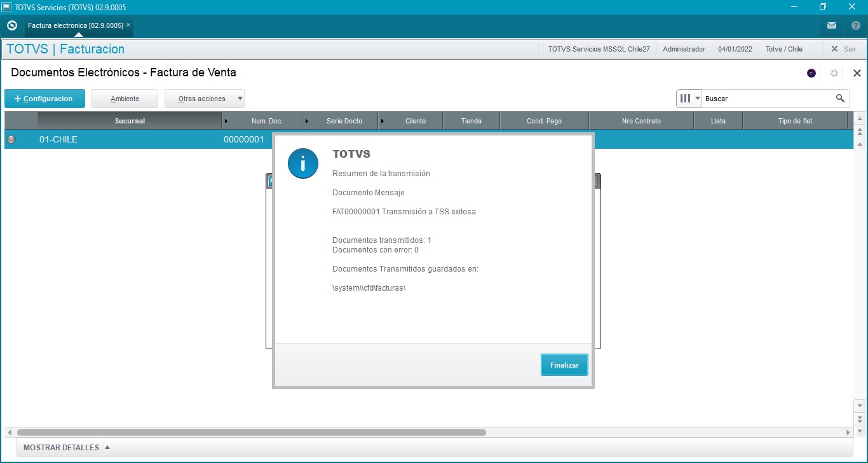Page up using the double up arrow
Viewport: 868px width, 463px height.
[860, 132]
